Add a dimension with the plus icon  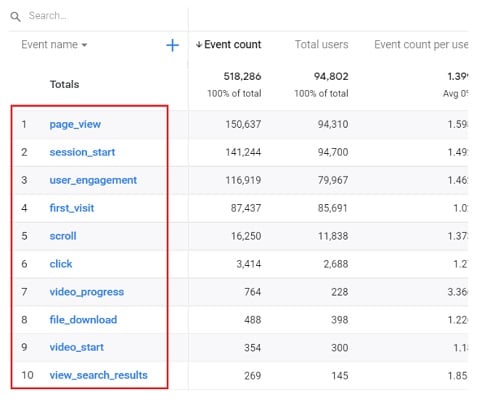click(x=172, y=45)
